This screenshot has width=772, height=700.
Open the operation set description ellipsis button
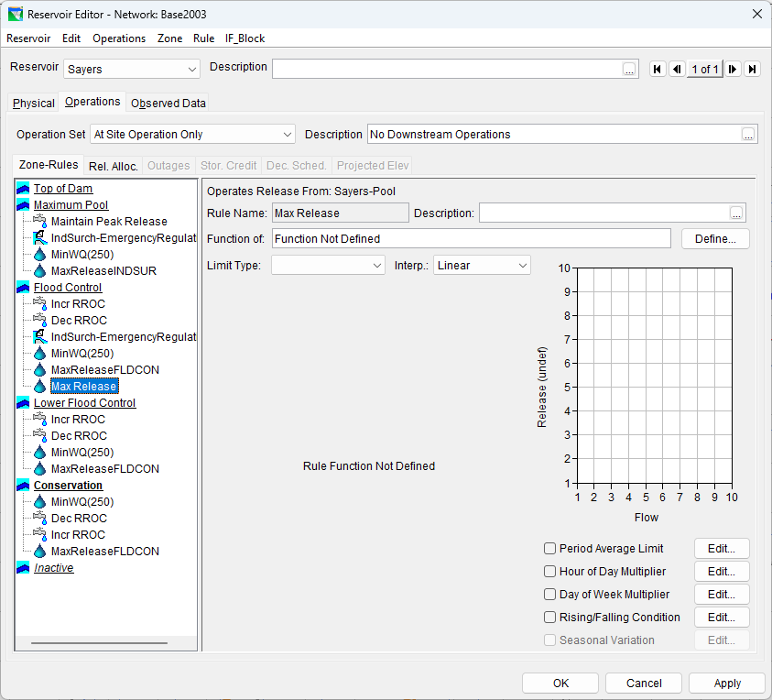click(748, 135)
